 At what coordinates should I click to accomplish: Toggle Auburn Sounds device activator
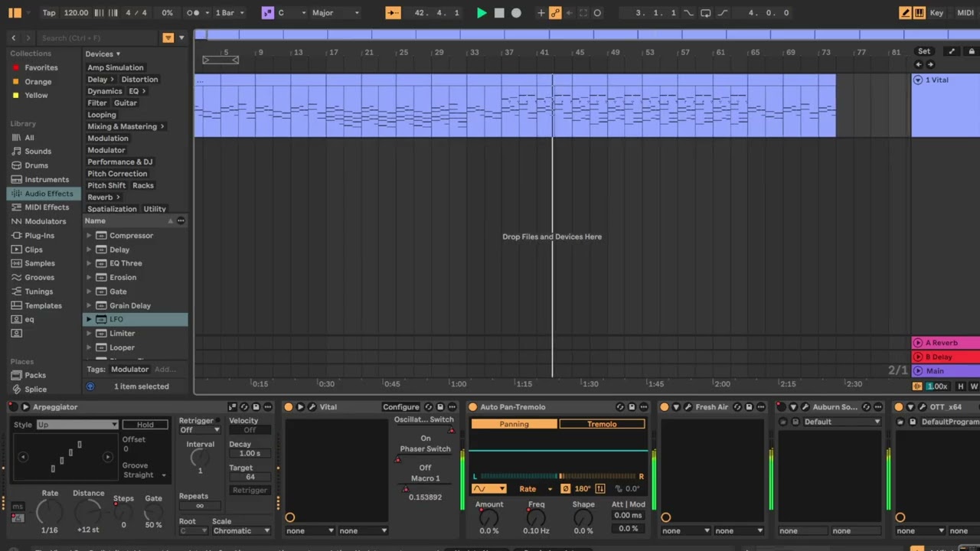coord(782,407)
